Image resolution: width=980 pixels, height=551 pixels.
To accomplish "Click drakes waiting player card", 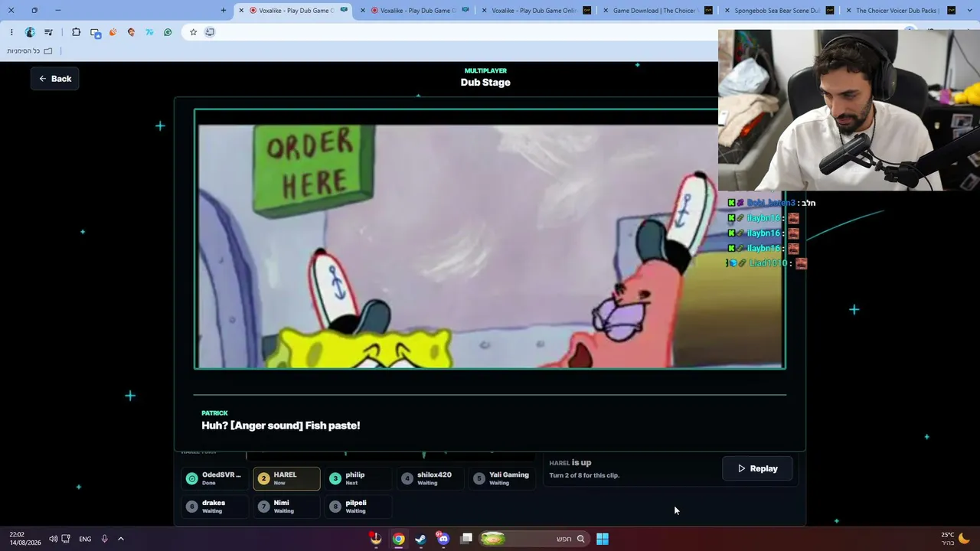I will (x=215, y=507).
